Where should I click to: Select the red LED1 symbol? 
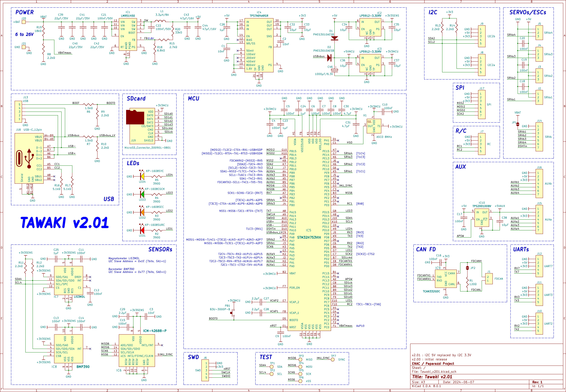pyautogui.click(x=142, y=230)
